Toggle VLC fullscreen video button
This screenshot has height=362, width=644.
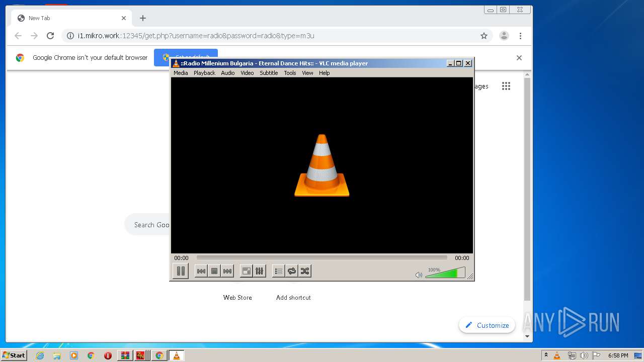(247, 271)
